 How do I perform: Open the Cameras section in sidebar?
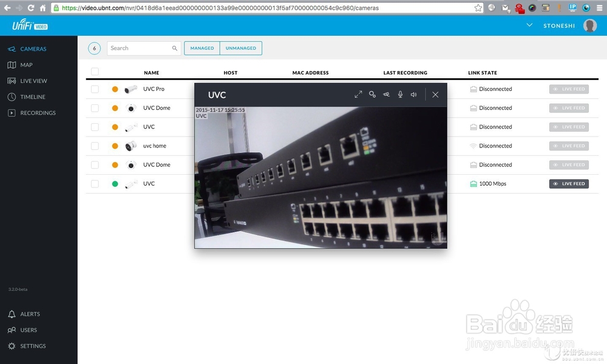click(x=27, y=49)
